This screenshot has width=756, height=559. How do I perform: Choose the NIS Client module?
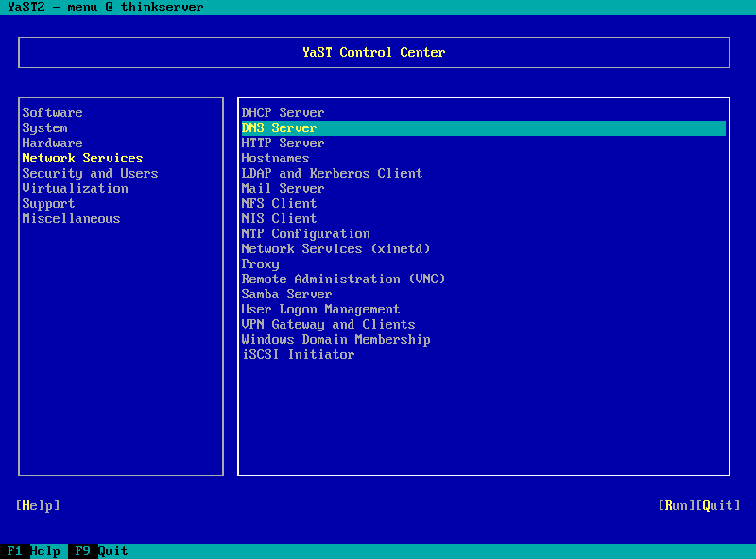pyautogui.click(x=279, y=218)
